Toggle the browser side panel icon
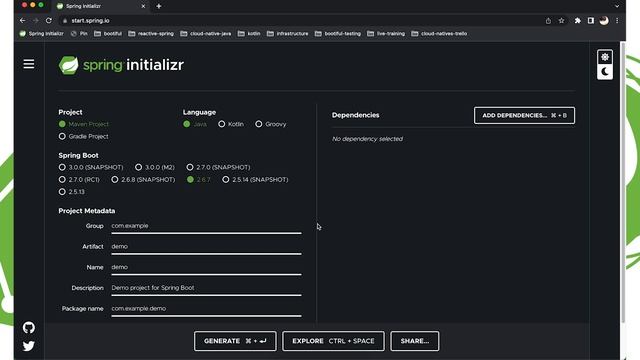The image size is (640, 360). click(591, 21)
